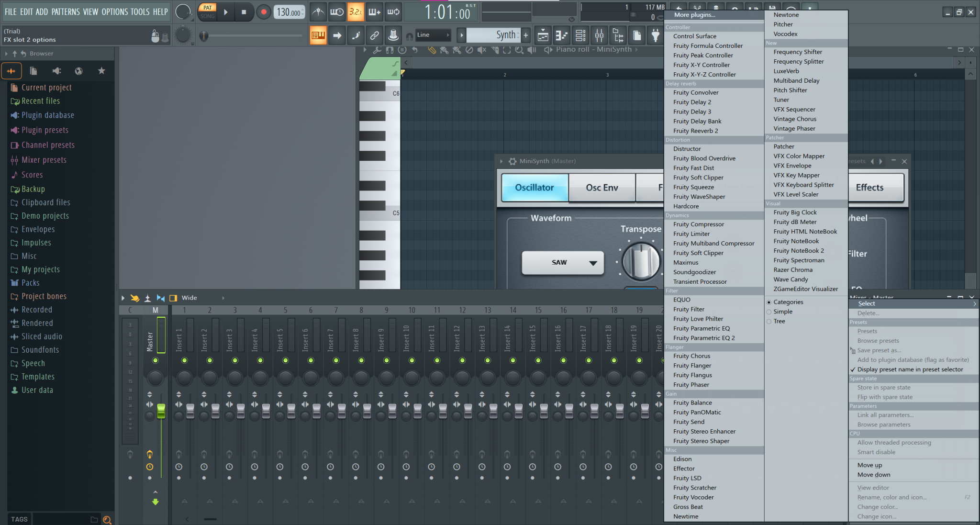The image size is (980, 525).
Task: Open the Playlist toolbar icon
Action: pos(543,35)
